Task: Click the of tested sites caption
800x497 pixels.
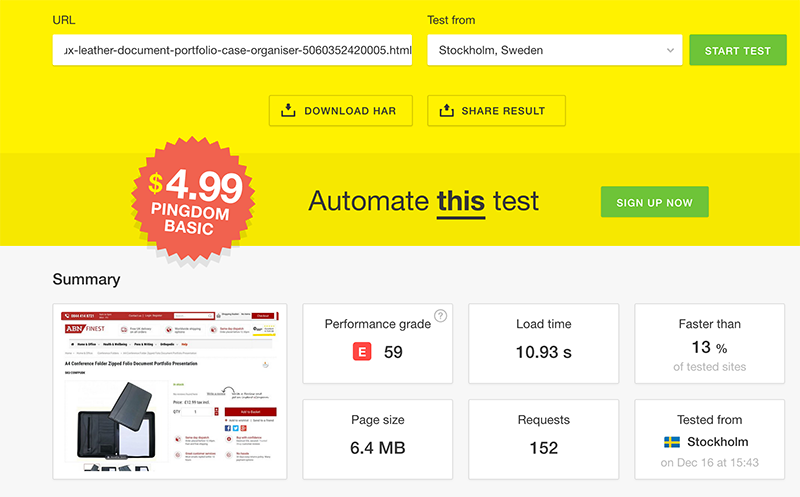Action: 709,367
